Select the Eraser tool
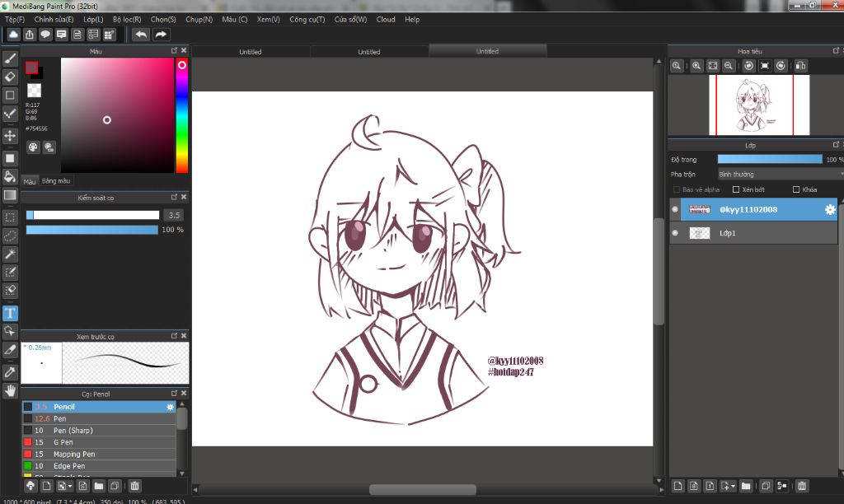844x504 pixels. tap(10, 77)
